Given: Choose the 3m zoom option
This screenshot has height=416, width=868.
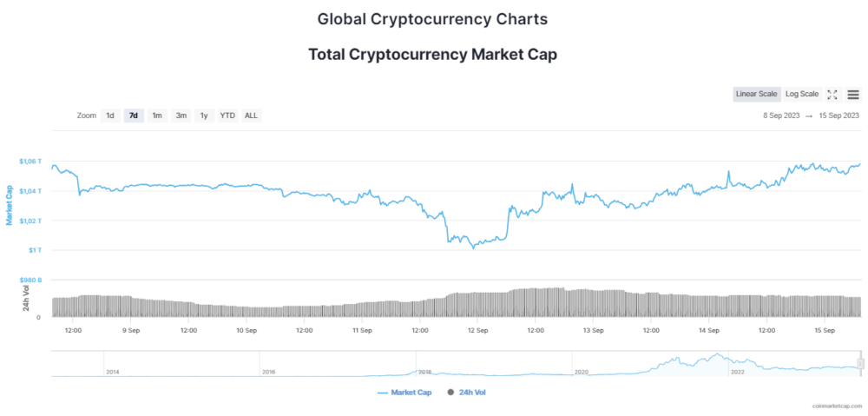Looking at the screenshot, I should pyautogui.click(x=181, y=116).
